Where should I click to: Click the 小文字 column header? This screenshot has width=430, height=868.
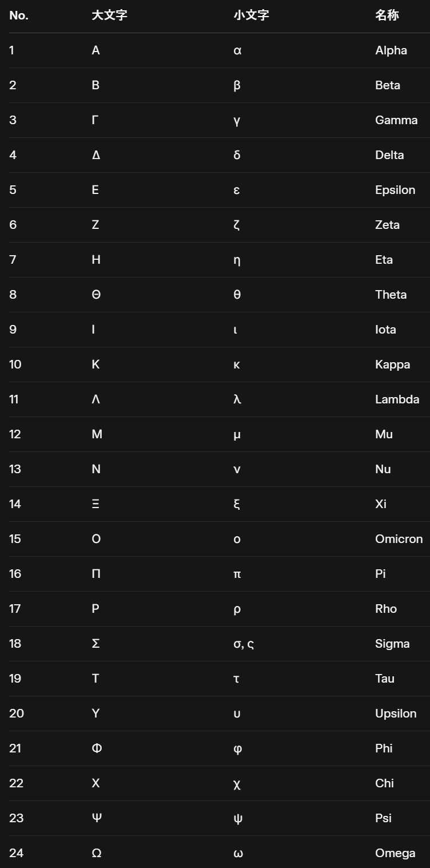click(251, 15)
